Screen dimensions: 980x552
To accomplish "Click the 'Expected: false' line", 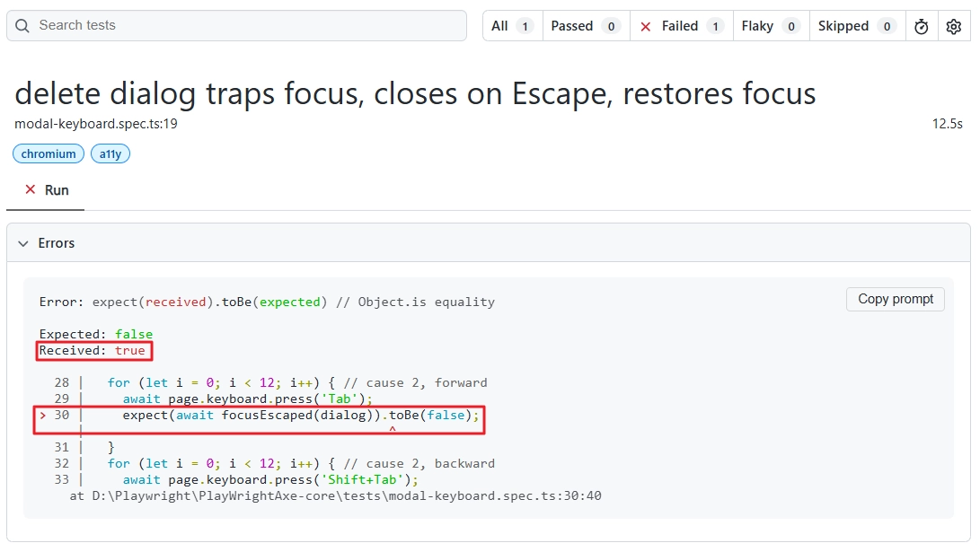I will (x=95, y=334).
